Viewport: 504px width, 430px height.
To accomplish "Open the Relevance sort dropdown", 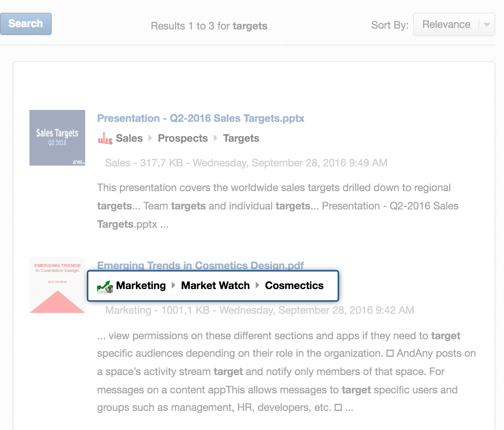I will [x=454, y=25].
